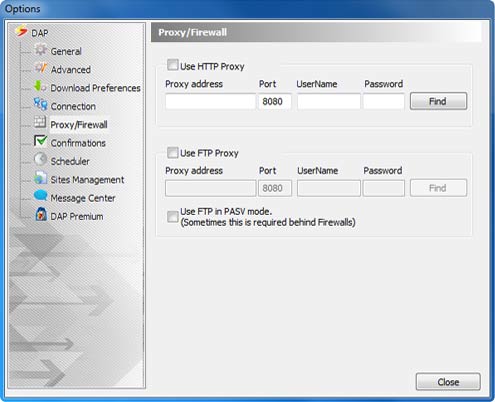Click the FTP proxy Password field
The width and height of the screenshot is (495, 402).
[x=384, y=188]
